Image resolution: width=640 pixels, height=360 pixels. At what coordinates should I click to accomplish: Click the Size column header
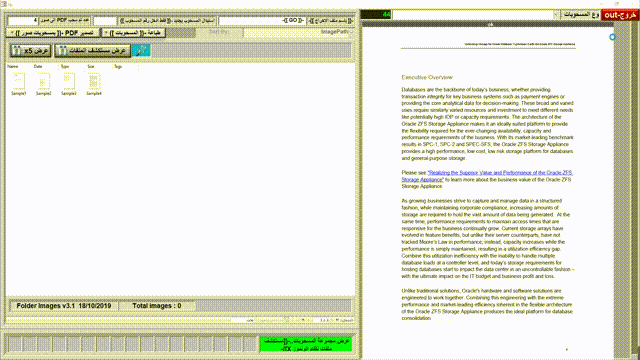tap(91, 66)
